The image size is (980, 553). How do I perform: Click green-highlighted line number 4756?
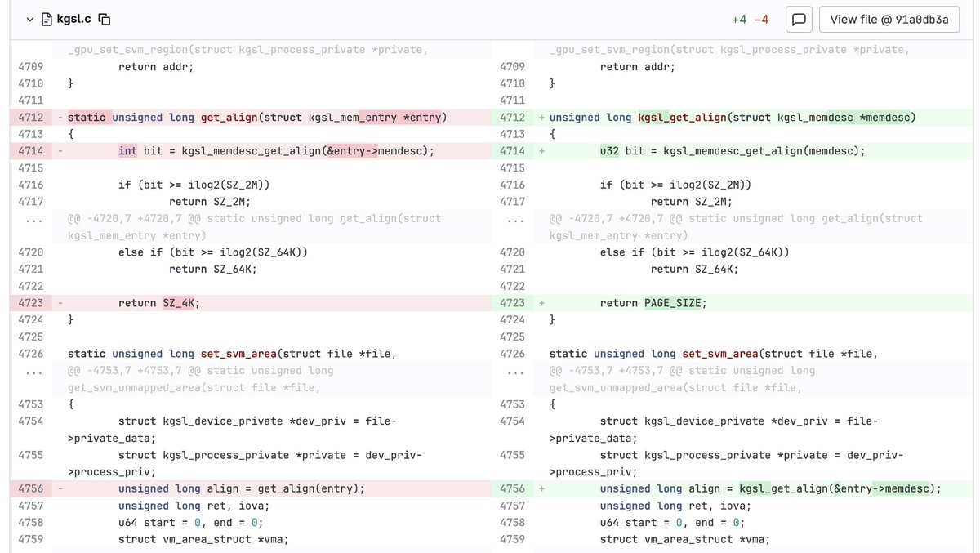[512, 488]
